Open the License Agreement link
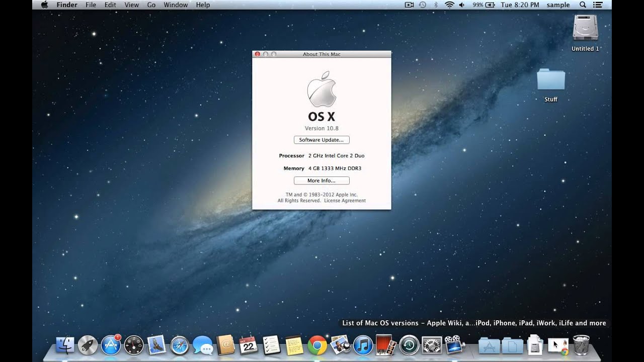The width and height of the screenshot is (644, 362). 345,201
